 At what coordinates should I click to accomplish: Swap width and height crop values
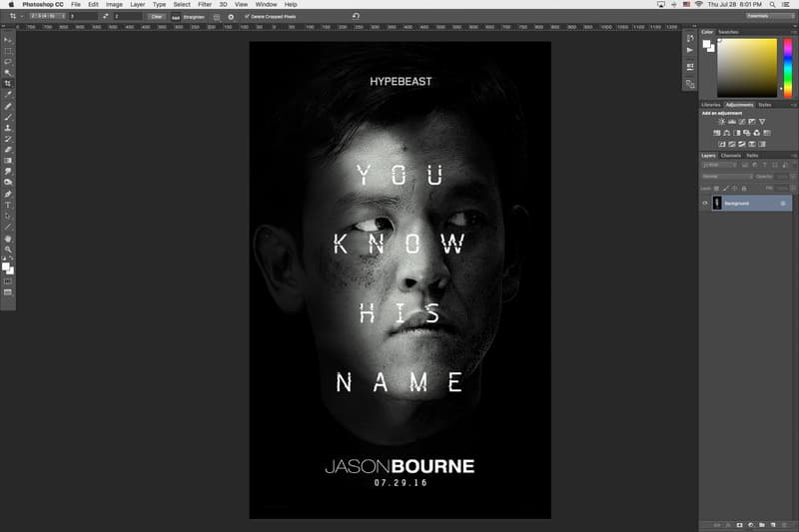click(x=106, y=16)
